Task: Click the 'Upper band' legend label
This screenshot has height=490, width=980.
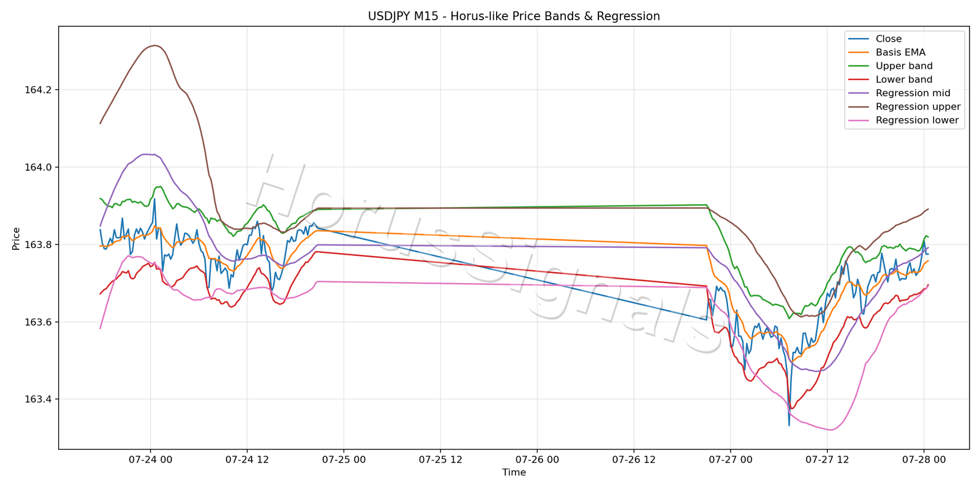Action: tap(904, 66)
